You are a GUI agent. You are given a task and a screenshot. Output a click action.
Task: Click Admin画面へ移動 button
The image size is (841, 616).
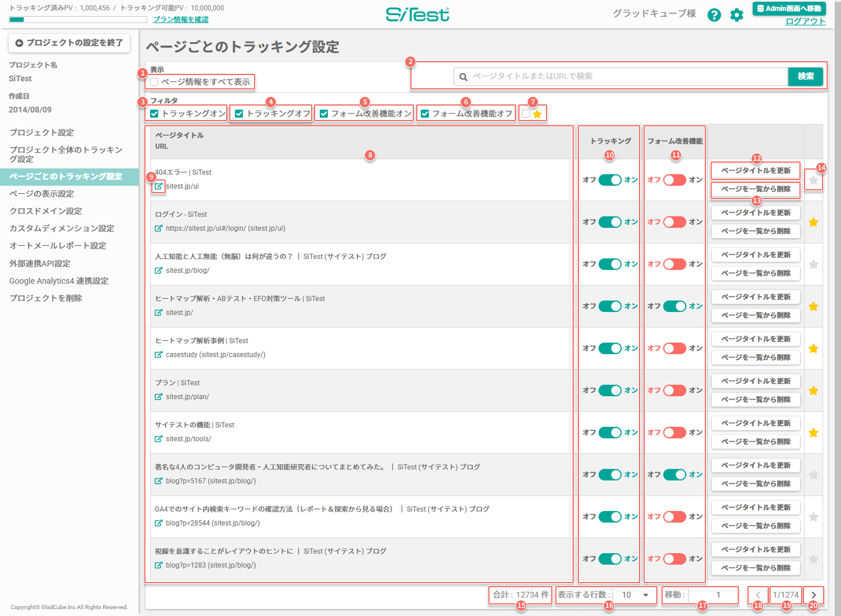[789, 9]
